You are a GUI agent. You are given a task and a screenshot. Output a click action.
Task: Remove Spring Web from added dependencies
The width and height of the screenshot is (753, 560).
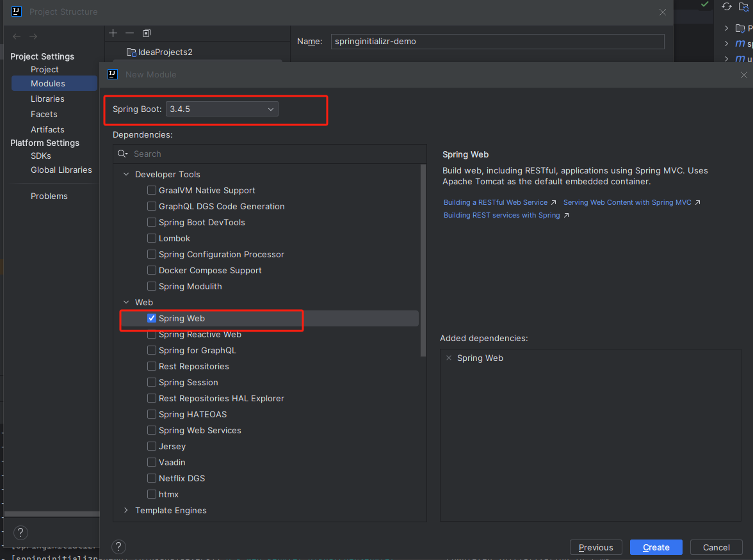coord(448,358)
